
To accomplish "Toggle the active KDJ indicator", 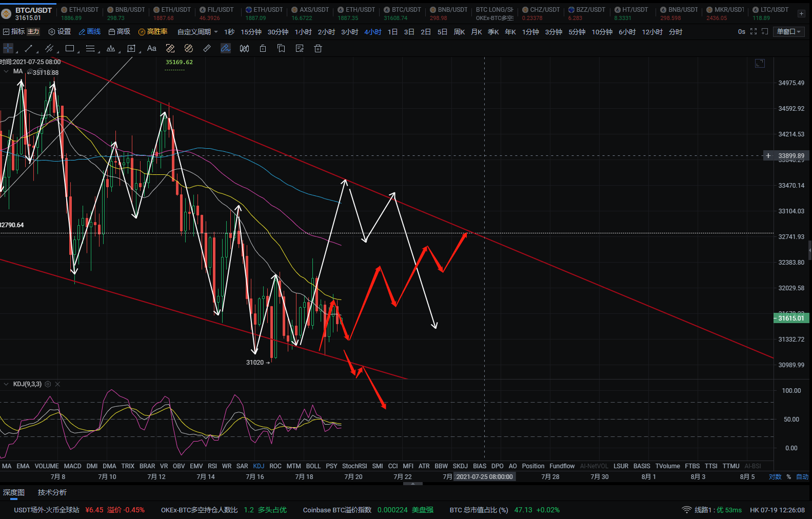I will pyautogui.click(x=259, y=466).
